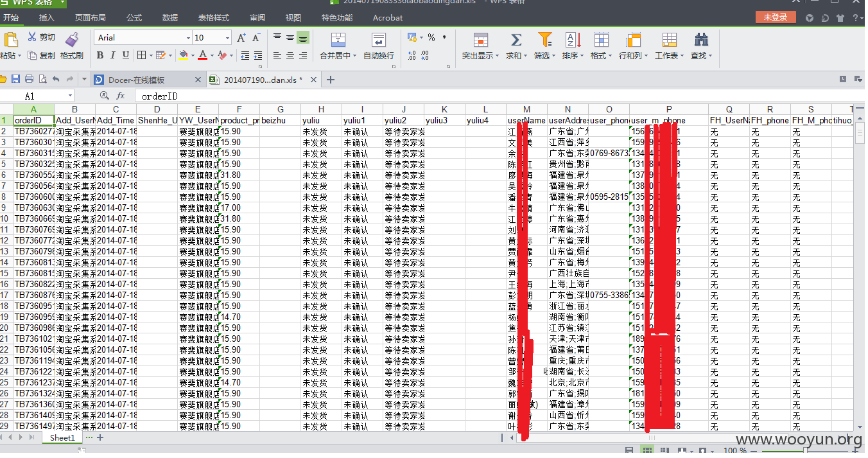Click the Undo arrow icon
The height and width of the screenshot is (458, 868).
[x=56, y=79]
